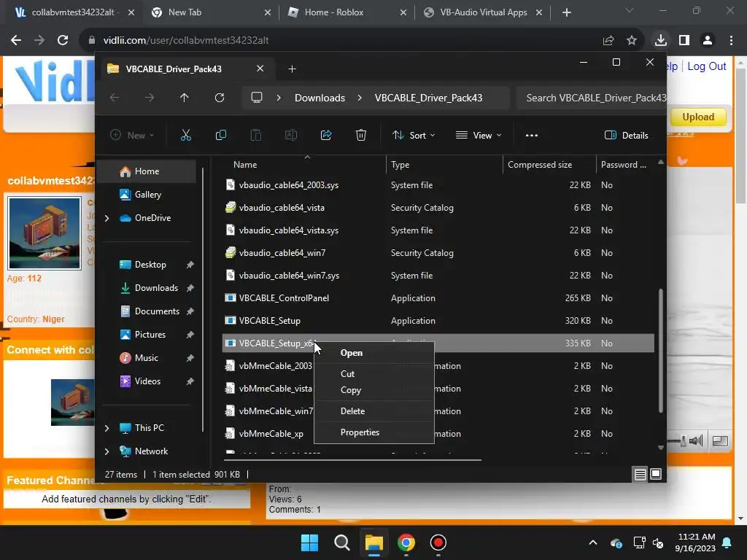Open the View dropdown

pyautogui.click(x=479, y=135)
